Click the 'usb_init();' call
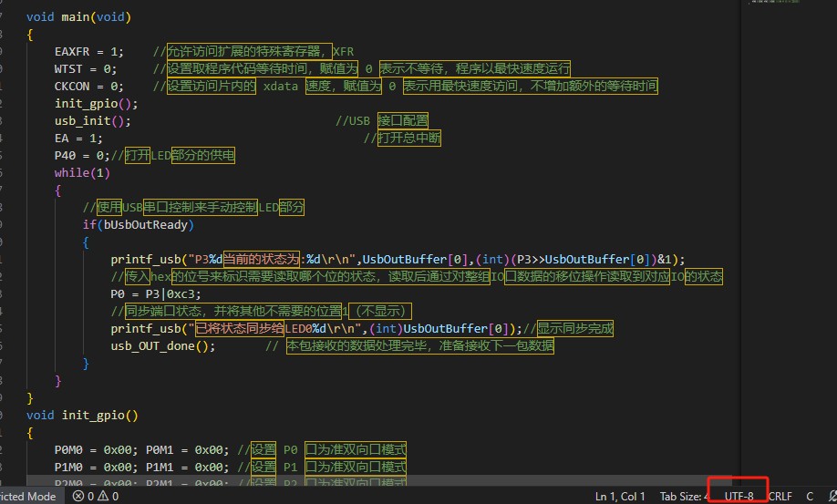This screenshot has width=837, height=504. tap(92, 121)
